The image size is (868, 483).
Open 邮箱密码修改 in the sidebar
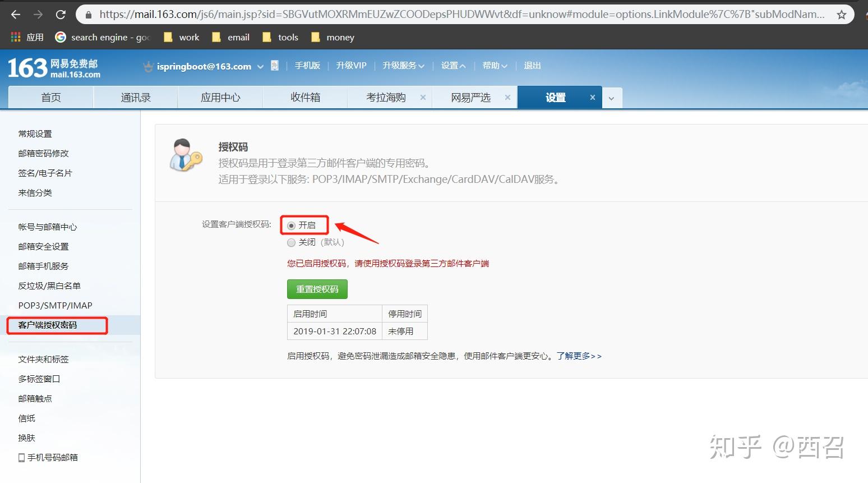(43, 154)
